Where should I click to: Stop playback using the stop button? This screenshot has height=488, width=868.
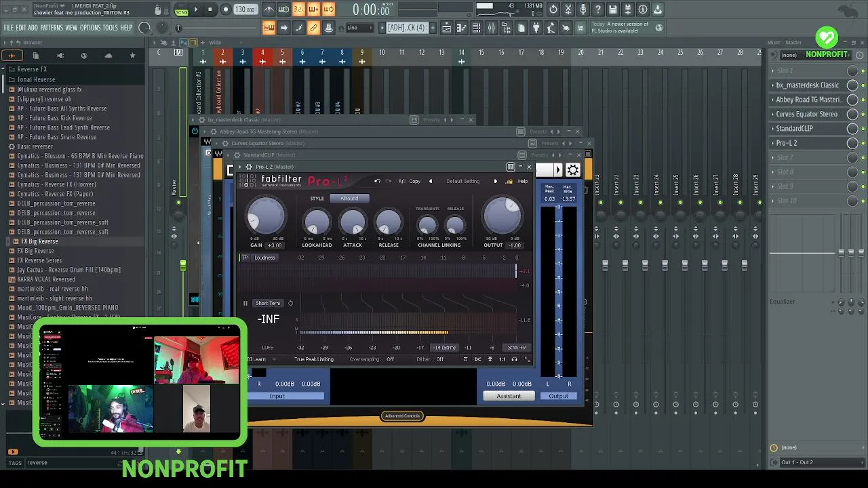pos(210,9)
